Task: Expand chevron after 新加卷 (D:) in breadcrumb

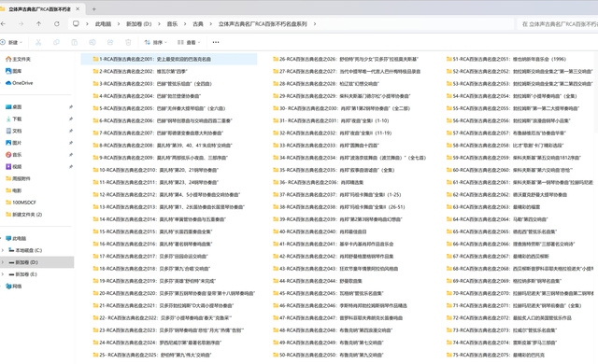Action: coord(159,24)
